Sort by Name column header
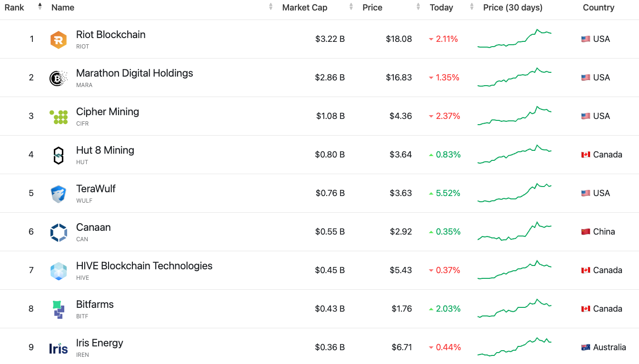 click(63, 8)
